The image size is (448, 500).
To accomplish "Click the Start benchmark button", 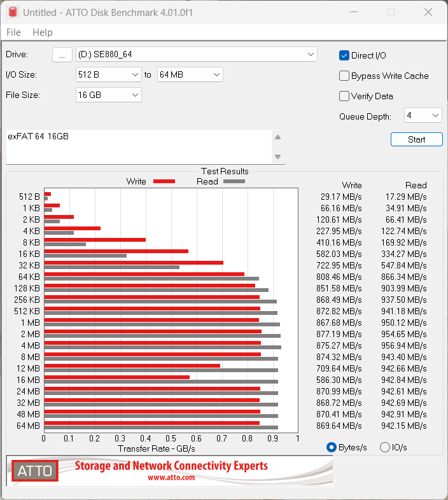I will [x=416, y=139].
